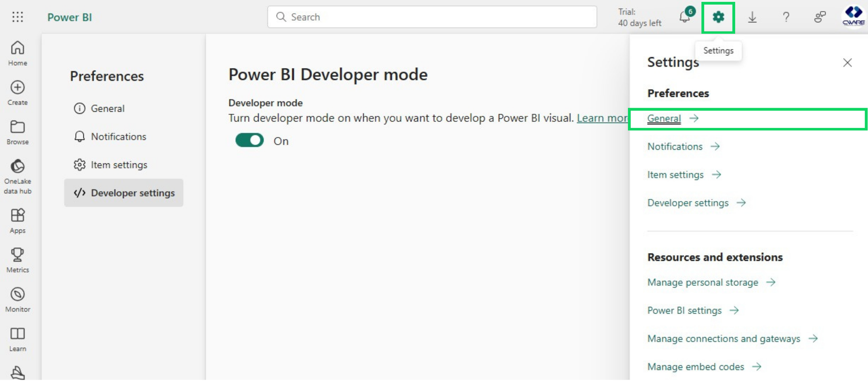Open Manage personal storage link
This screenshot has width=868, height=381.
click(x=703, y=282)
